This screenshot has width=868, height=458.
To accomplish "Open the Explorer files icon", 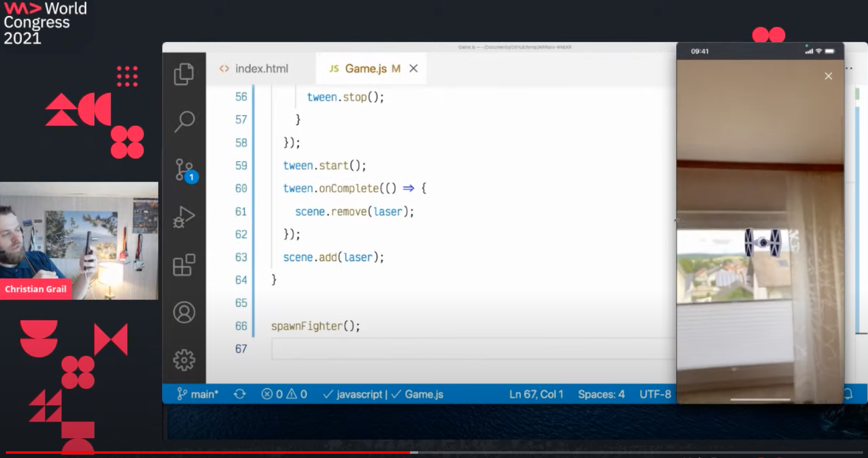I will [184, 74].
